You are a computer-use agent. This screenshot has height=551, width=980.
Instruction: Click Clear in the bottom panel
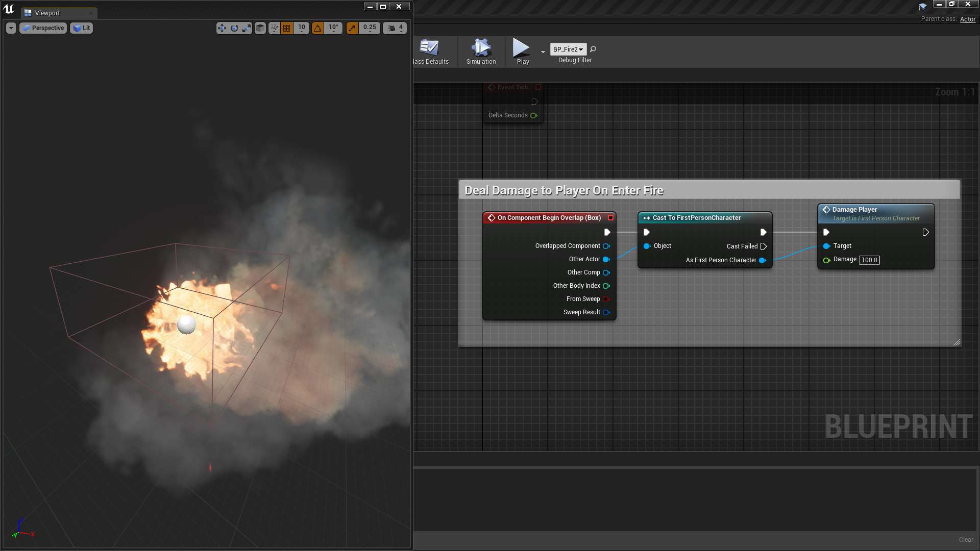pyautogui.click(x=966, y=539)
